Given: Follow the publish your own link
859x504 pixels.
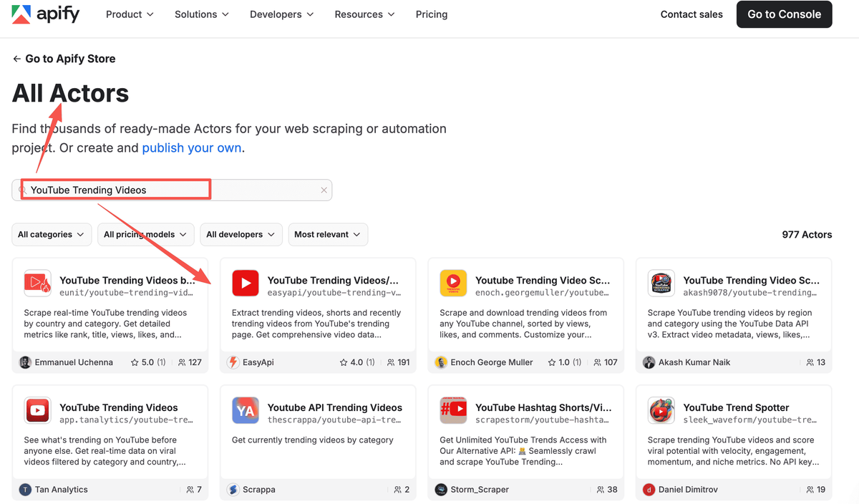Looking at the screenshot, I should pyautogui.click(x=192, y=148).
